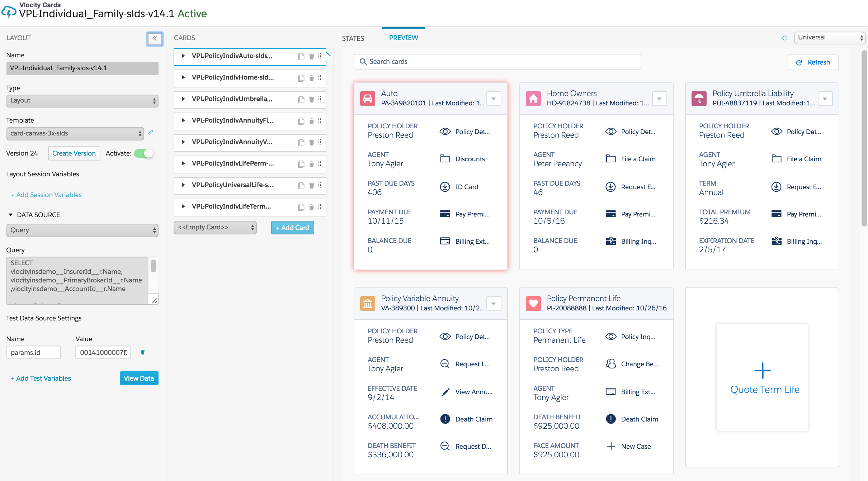Click Pay Premium on Home Owners card

point(631,214)
